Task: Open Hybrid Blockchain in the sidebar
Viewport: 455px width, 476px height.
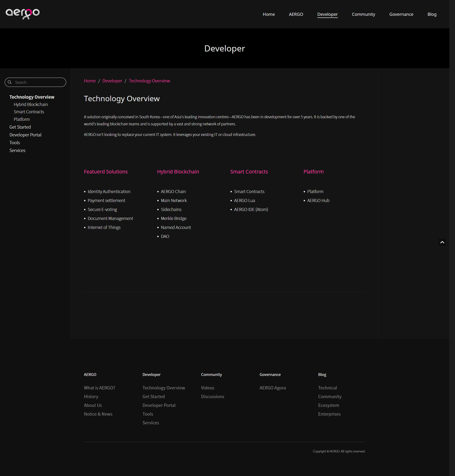Action: coord(31,105)
